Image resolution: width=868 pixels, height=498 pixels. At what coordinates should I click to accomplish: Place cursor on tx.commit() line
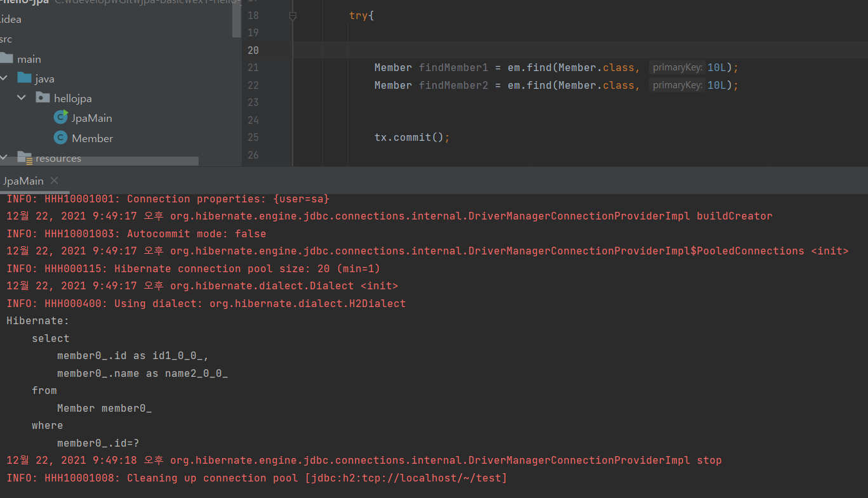[x=412, y=138]
